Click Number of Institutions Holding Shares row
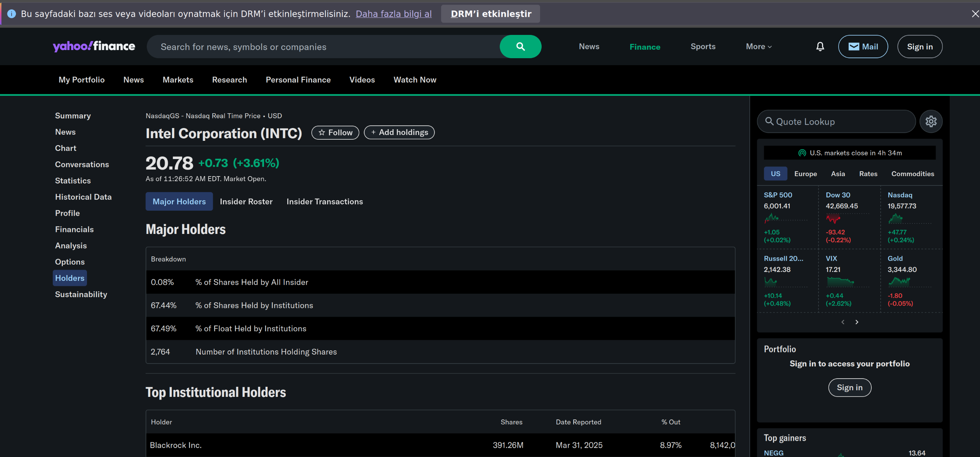 tap(440, 352)
